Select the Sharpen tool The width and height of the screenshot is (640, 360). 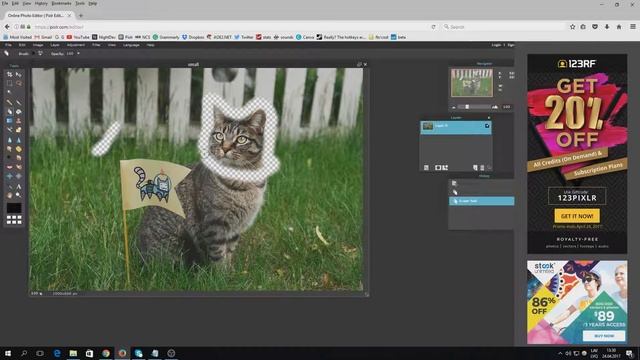[x=18, y=140]
